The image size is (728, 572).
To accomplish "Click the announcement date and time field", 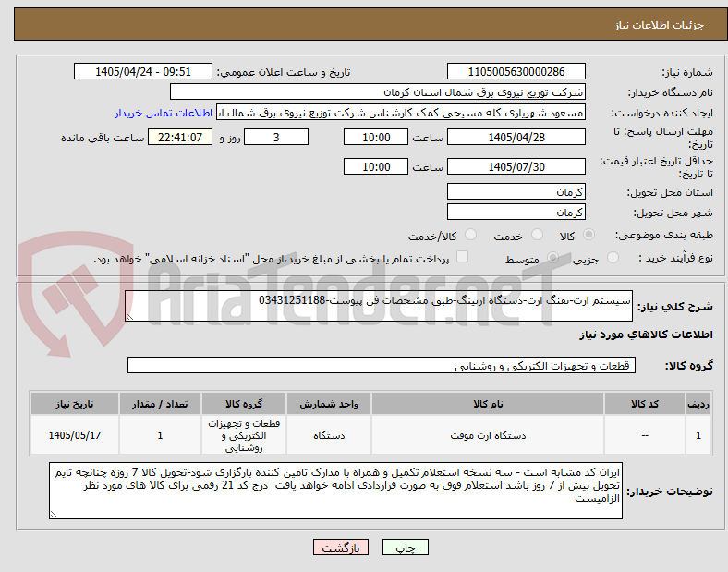I will click(x=143, y=71).
